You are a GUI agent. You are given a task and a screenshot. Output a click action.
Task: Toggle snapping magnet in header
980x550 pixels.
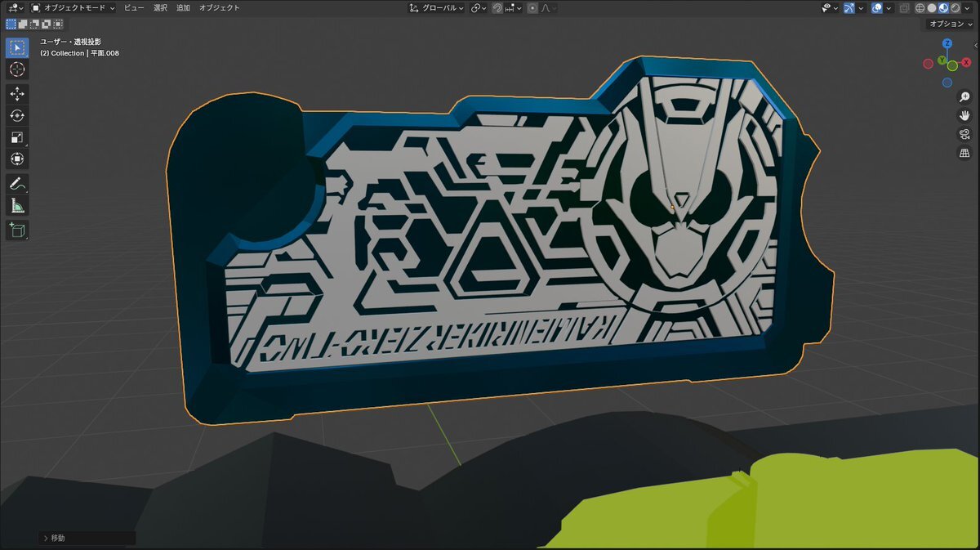click(x=497, y=8)
